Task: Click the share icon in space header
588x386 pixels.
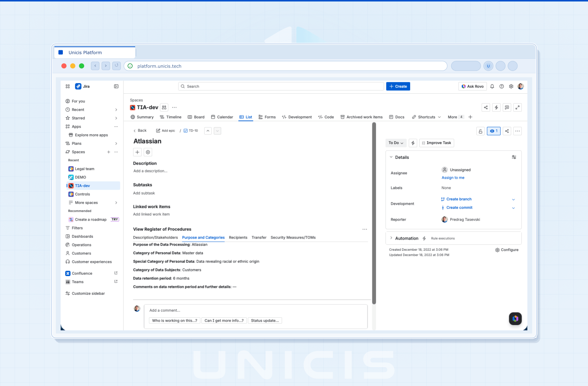Action: pos(486,107)
